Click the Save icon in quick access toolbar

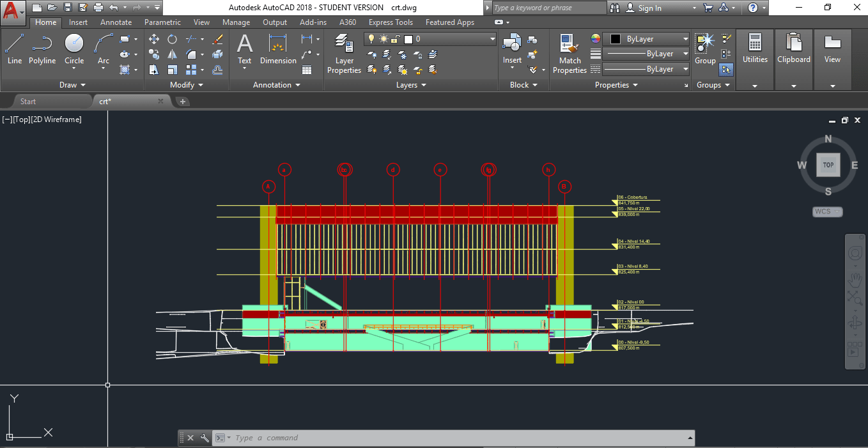point(67,8)
